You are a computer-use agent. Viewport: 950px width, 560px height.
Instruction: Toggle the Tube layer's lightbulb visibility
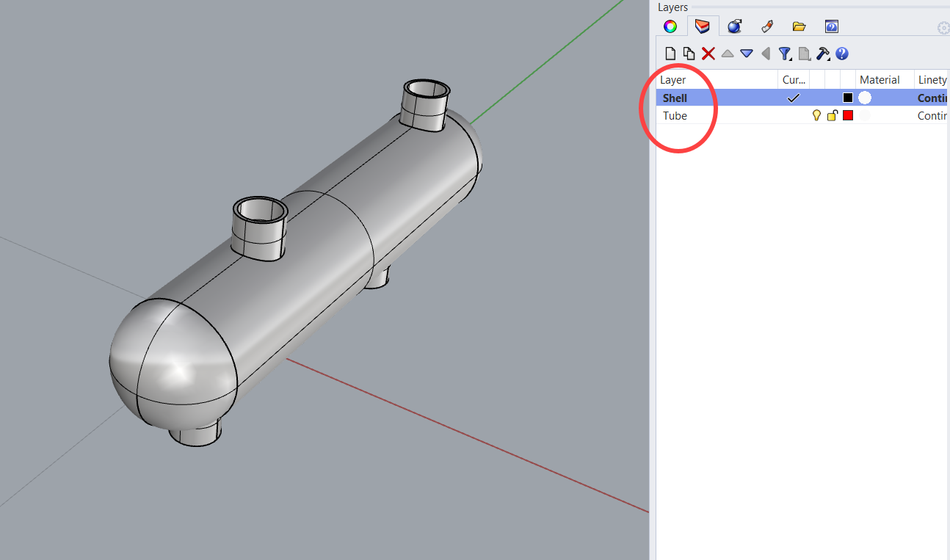pyautogui.click(x=816, y=115)
